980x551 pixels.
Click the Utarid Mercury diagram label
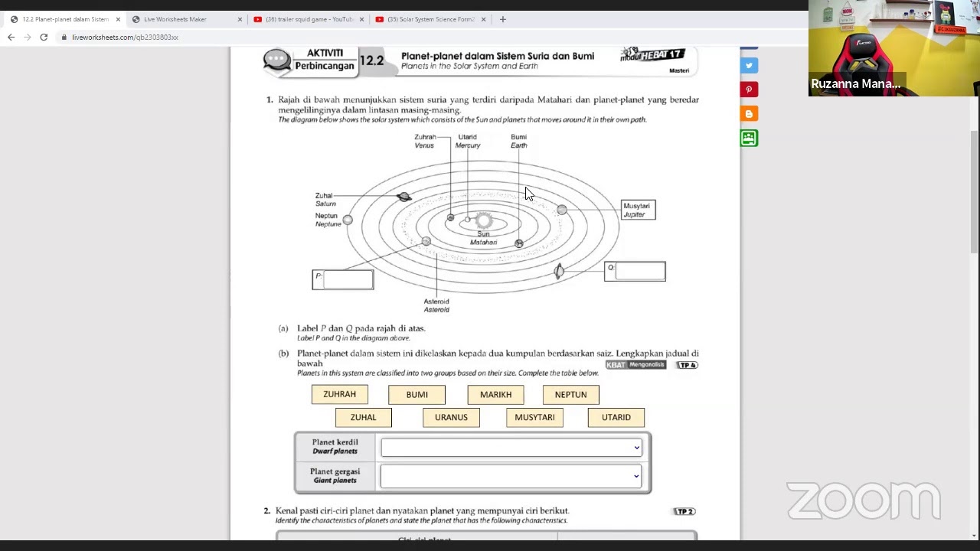pos(468,141)
